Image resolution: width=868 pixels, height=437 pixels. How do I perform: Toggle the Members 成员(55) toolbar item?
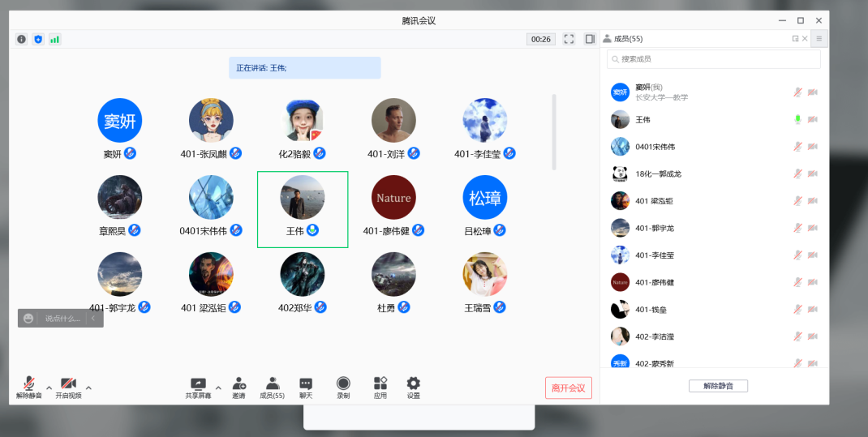pyautogui.click(x=272, y=387)
